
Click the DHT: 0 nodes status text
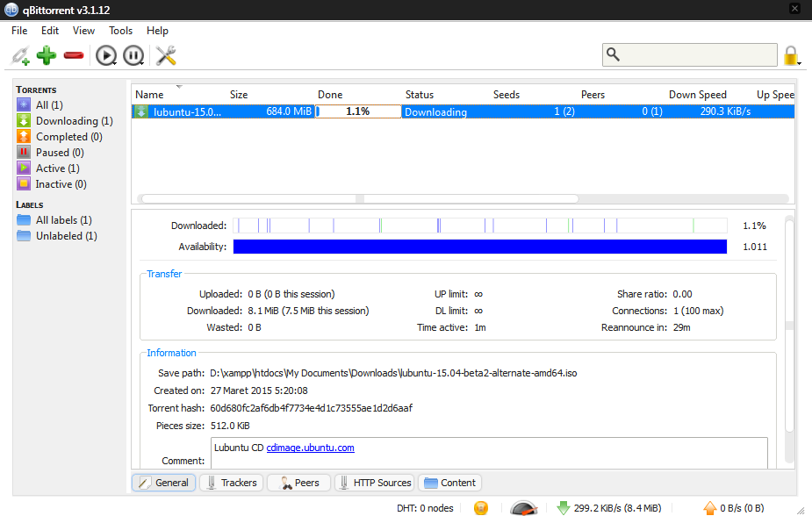coord(425,508)
